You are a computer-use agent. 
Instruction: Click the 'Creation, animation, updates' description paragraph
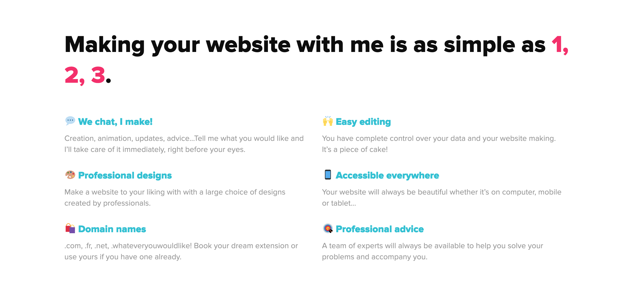click(x=184, y=144)
